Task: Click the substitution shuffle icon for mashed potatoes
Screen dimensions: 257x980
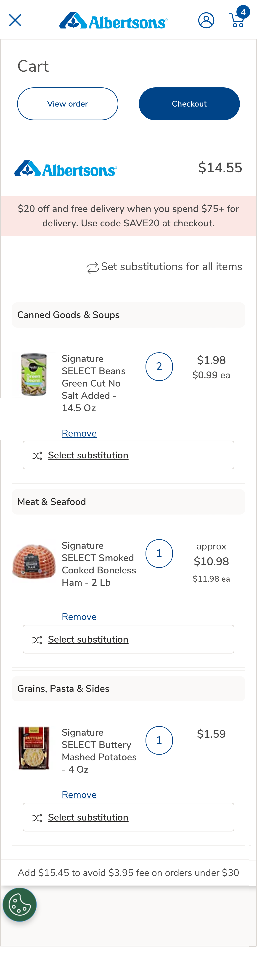Action: 37,817
